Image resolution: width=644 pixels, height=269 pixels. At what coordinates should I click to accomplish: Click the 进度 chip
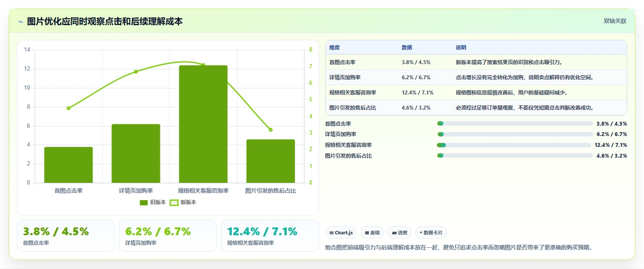click(400, 233)
